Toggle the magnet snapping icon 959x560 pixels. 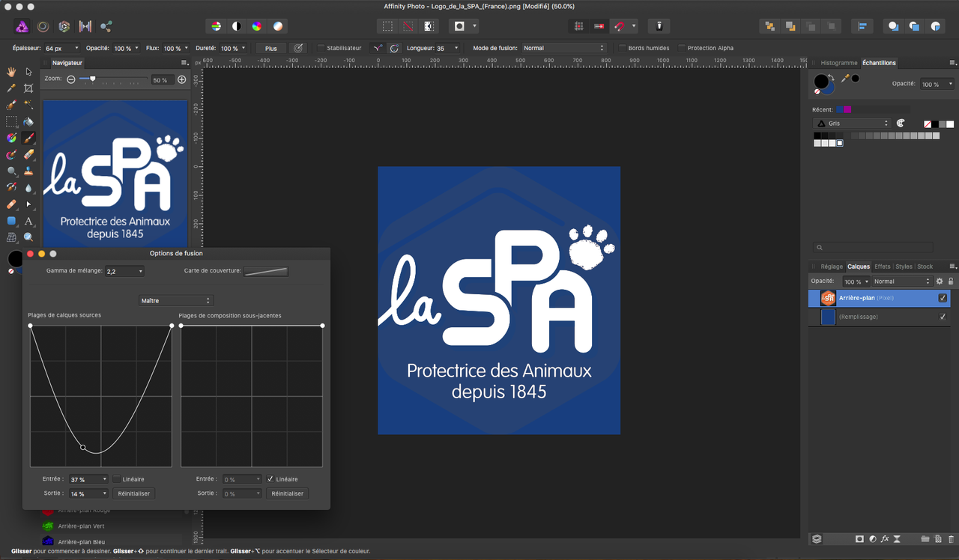(x=620, y=26)
